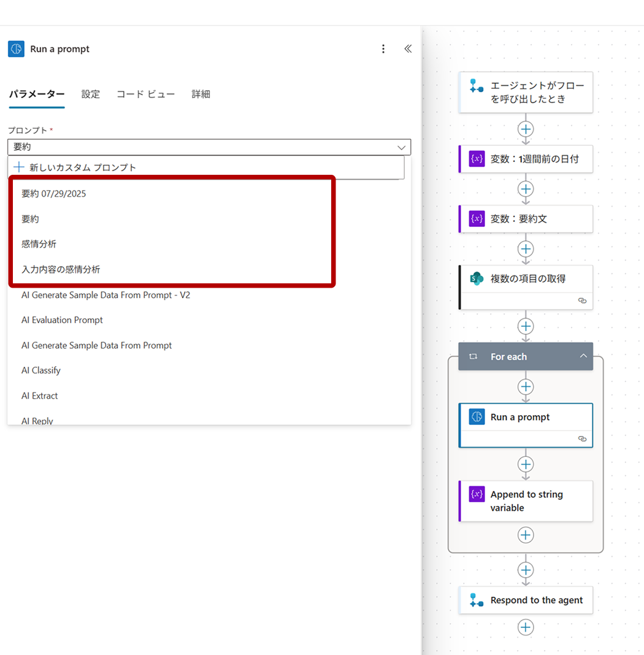Click the connection link icon on Run a prompt node
Screen dimensions: 644x655
point(582,439)
